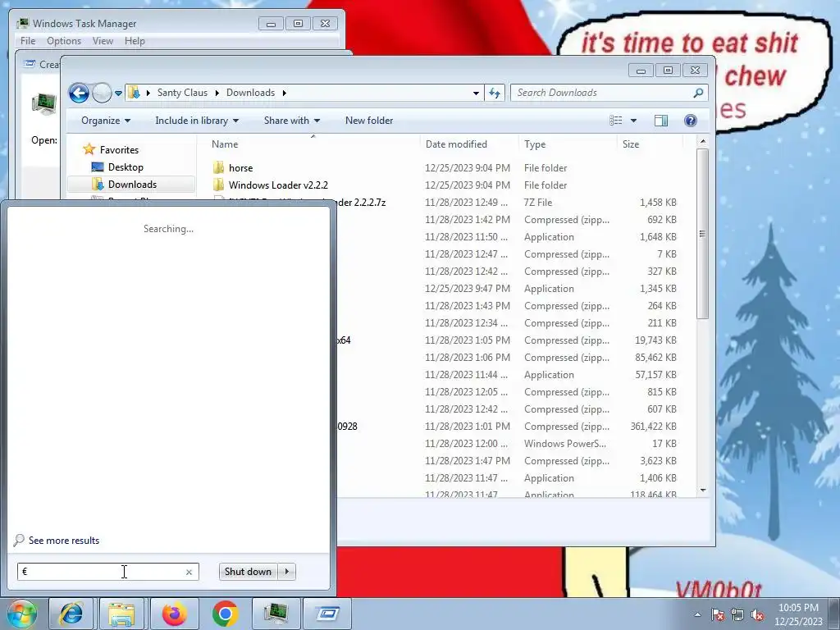This screenshot has width=840, height=630.
Task: Select the horse folder
Action: coord(240,168)
